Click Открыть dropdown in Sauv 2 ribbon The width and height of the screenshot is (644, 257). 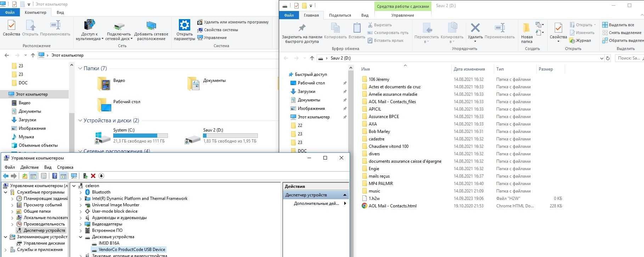[583, 25]
